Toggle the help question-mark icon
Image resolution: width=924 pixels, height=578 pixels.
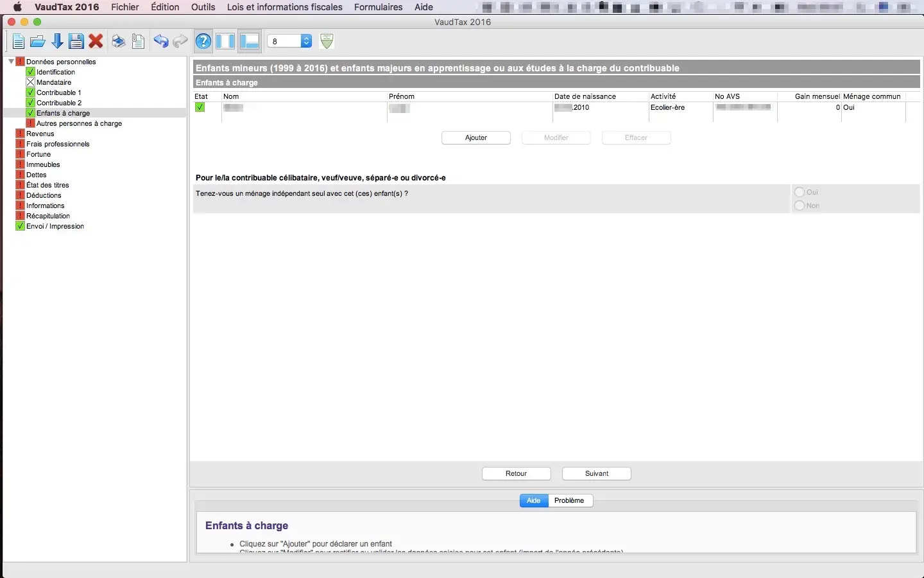click(203, 42)
